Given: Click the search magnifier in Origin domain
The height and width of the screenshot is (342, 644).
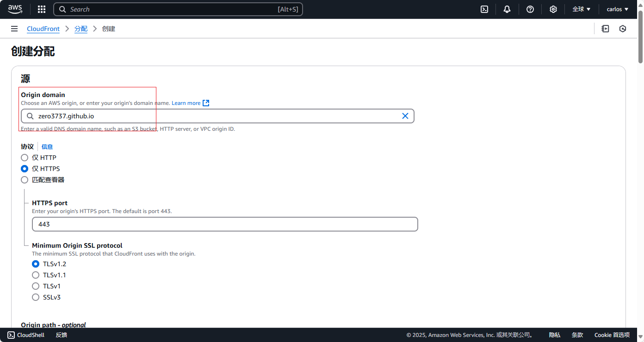Looking at the screenshot, I should (30, 116).
